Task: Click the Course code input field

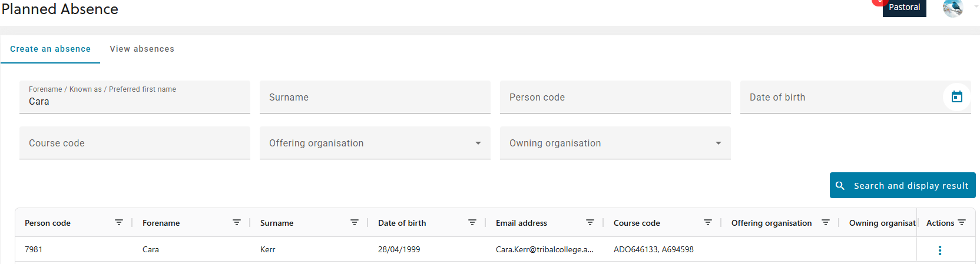Action: point(134,143)
